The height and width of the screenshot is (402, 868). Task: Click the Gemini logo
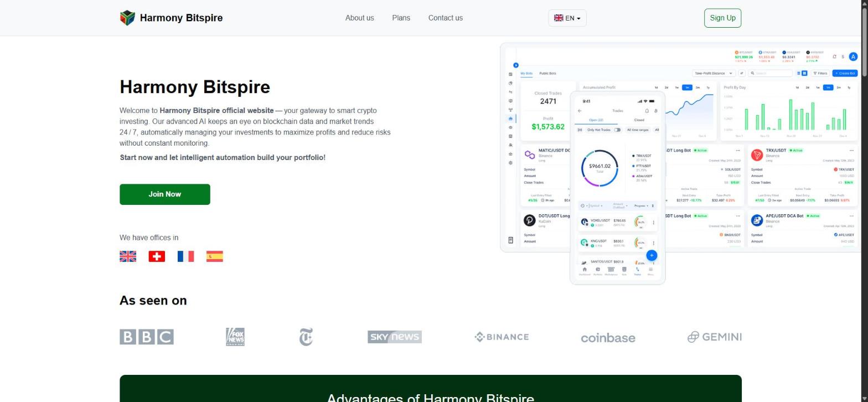click(714, 337)
